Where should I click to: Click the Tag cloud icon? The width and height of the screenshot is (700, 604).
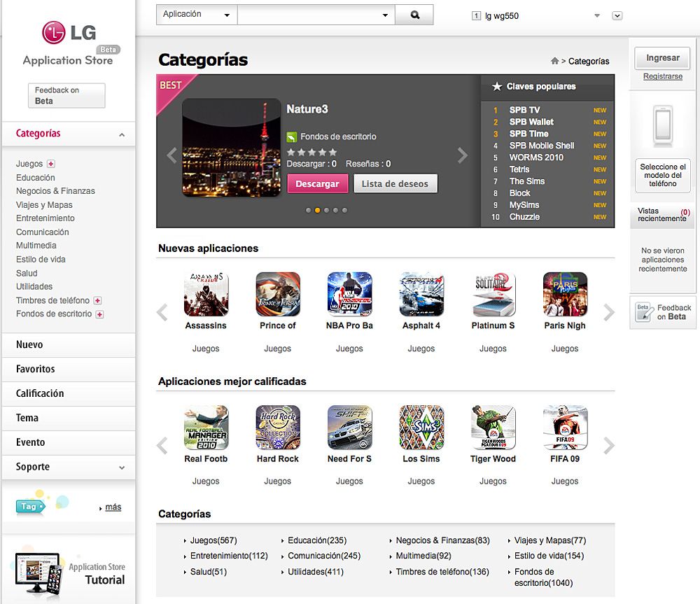pos(30,506)
